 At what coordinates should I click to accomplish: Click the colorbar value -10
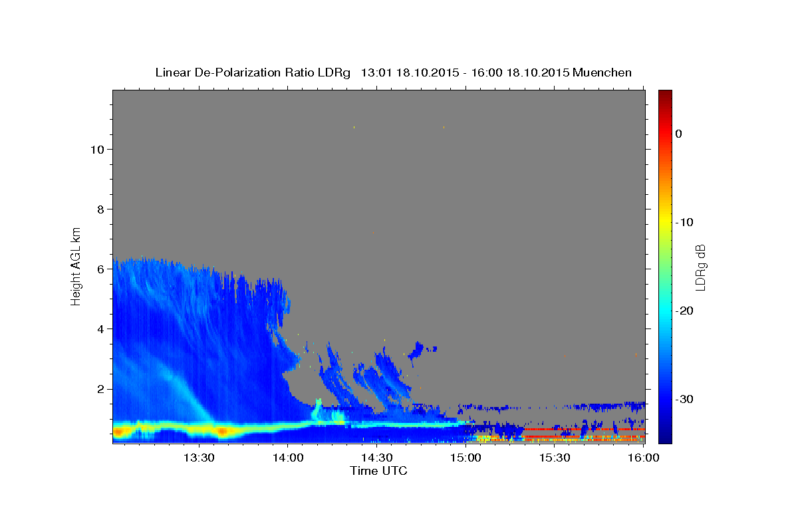click(x=684, y=222)
